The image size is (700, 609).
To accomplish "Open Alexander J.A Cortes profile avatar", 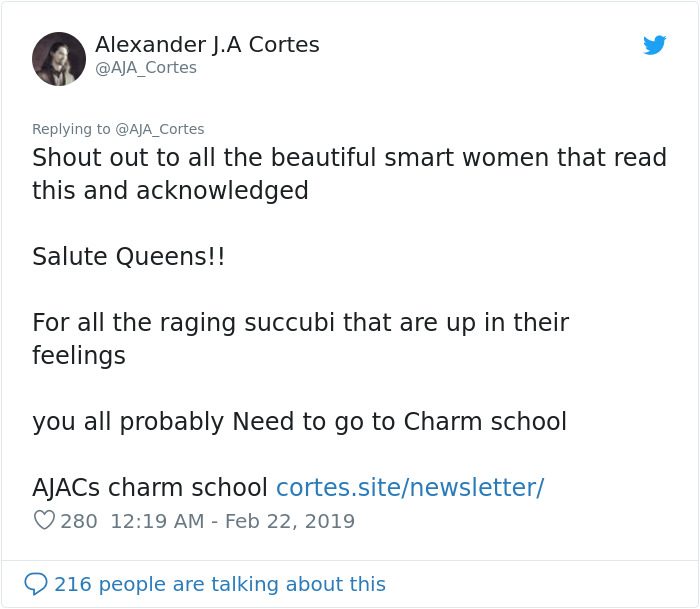I will tap(59, 59).
